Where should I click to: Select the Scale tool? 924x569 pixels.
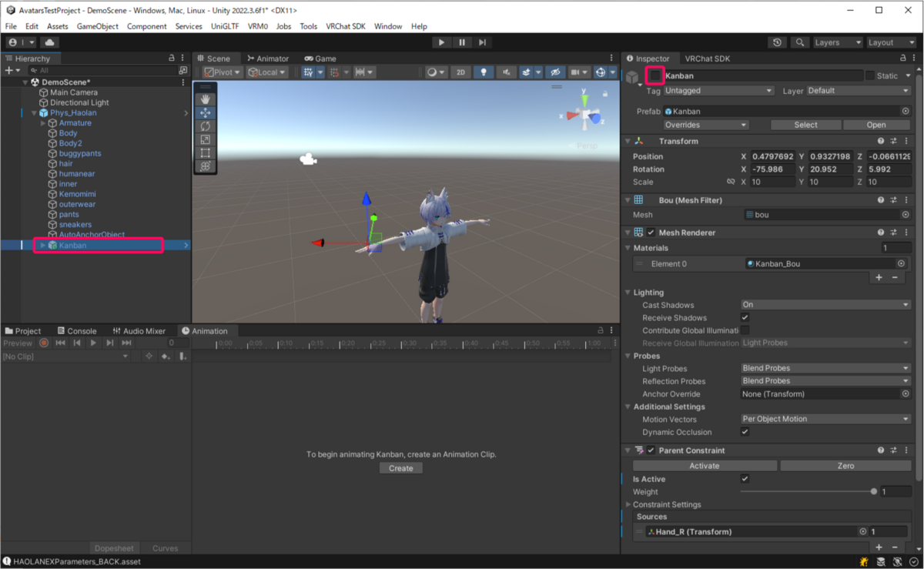tap(205, 139)
